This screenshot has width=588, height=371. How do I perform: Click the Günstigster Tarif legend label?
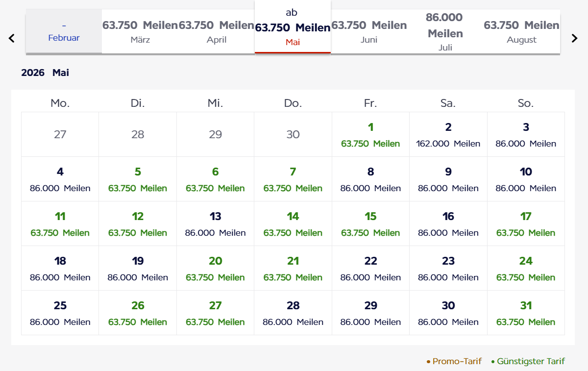tap(532, 361)
